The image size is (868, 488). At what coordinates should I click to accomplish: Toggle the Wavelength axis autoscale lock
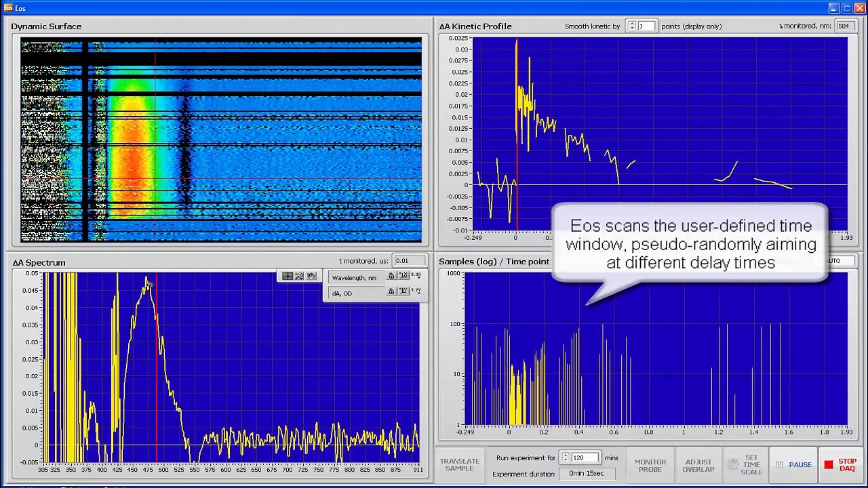tap(391, 276)
